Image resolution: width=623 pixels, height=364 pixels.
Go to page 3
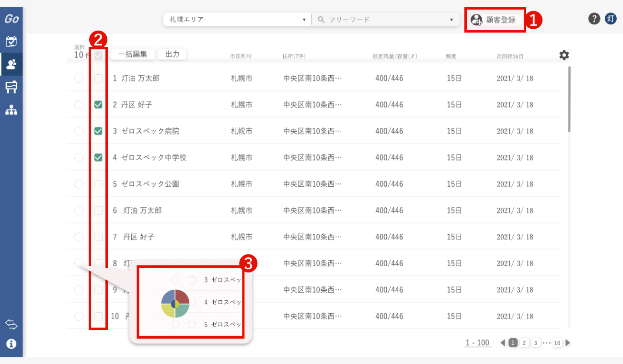(x=536, y=343)
